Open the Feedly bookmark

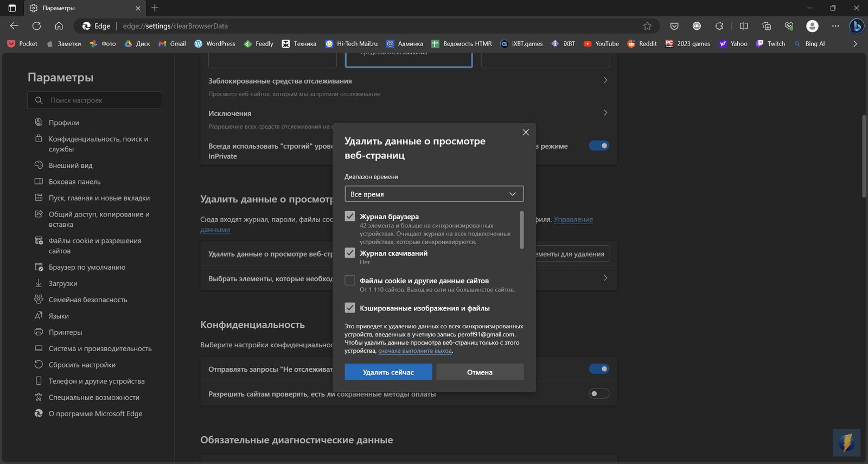coord(259,43)
